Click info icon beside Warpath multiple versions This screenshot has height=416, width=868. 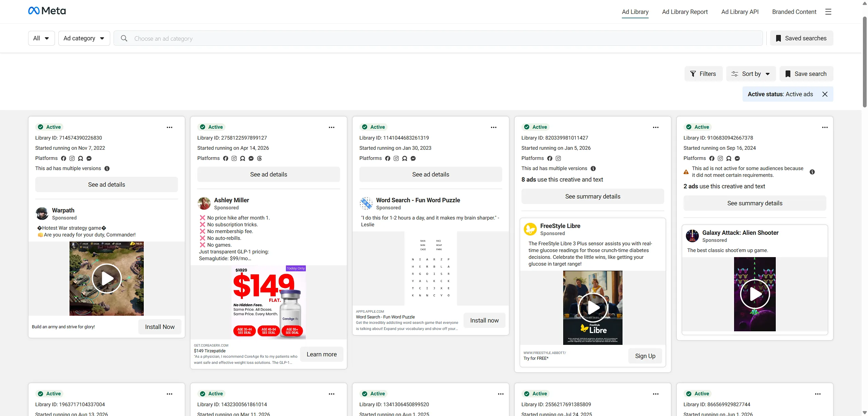pyautogui.click(x=107, y=169)
